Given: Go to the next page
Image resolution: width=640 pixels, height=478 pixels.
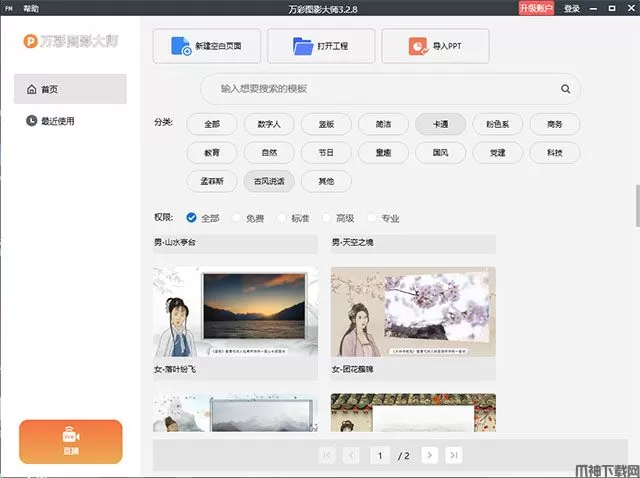Looking at the screenshot, I should point(429,455).
